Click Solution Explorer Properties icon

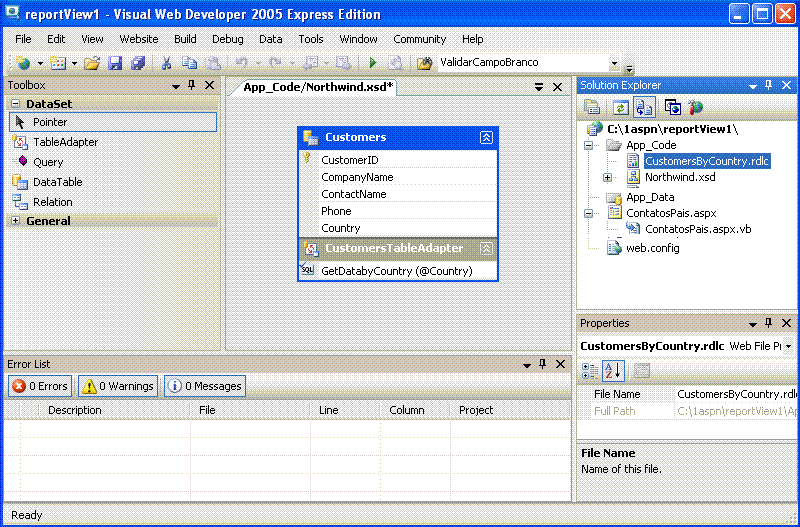click(592, 107)
